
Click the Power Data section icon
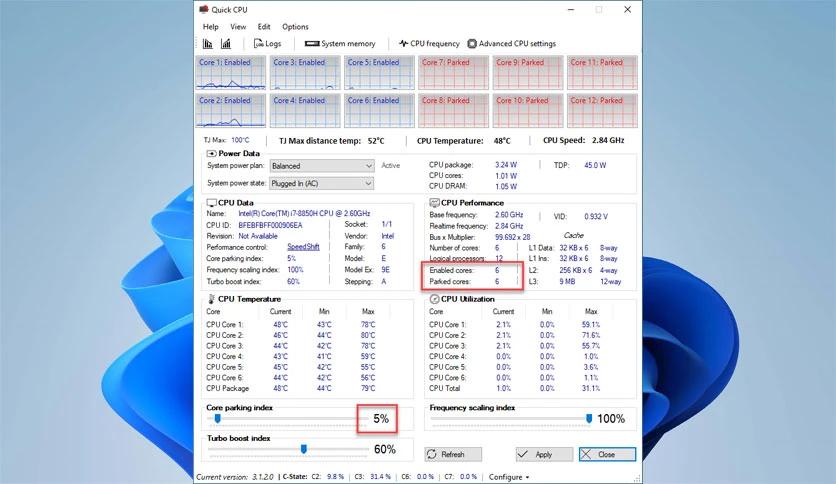212,154
